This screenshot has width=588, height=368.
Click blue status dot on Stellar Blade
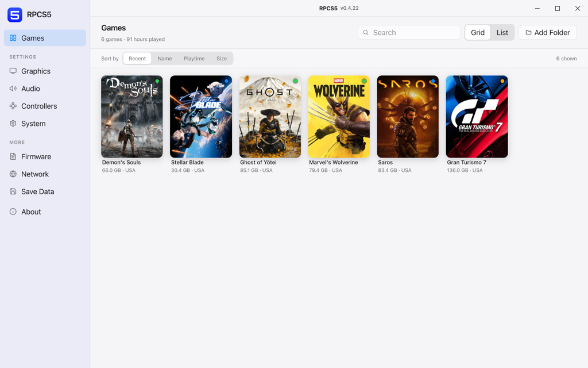click(226, 81)
